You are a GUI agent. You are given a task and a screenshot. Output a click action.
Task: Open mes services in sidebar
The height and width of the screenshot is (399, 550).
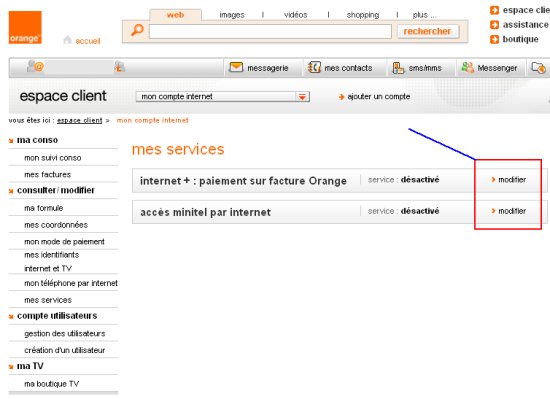[x=48, y=300]
